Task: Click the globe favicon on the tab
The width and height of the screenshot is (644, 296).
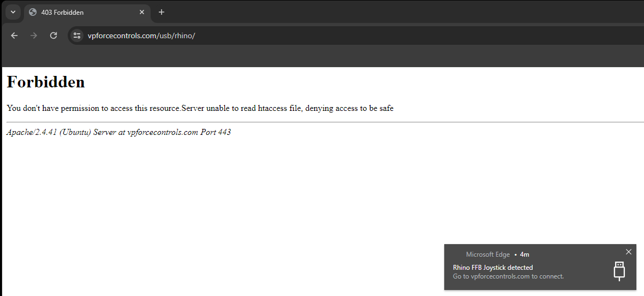Action: tap(33, 13)
